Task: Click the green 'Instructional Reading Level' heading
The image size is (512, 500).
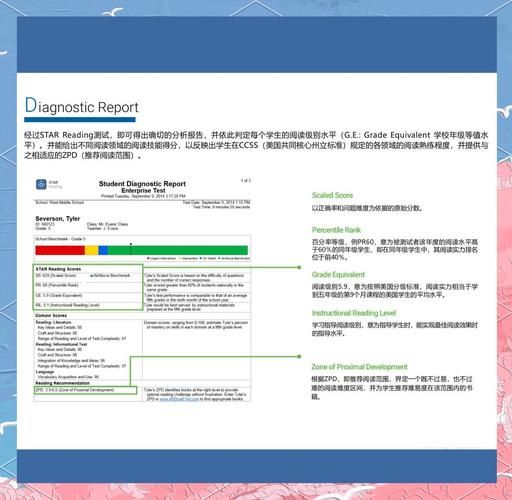Action: coord(354,313)
